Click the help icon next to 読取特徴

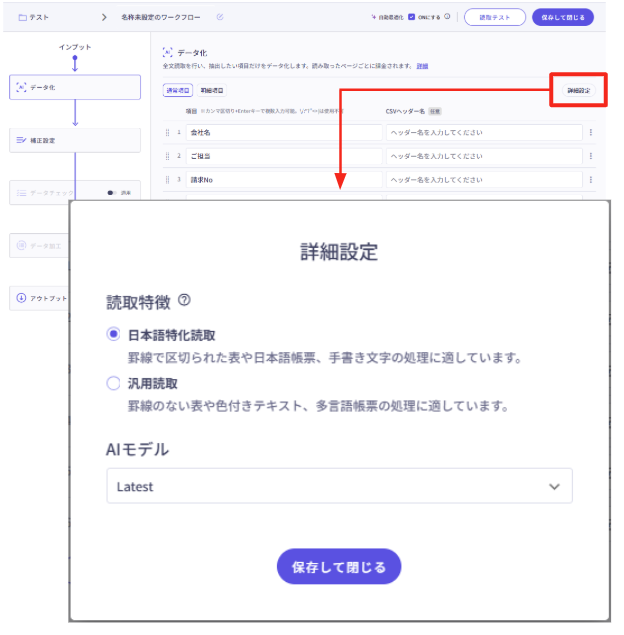pos(184,300)
